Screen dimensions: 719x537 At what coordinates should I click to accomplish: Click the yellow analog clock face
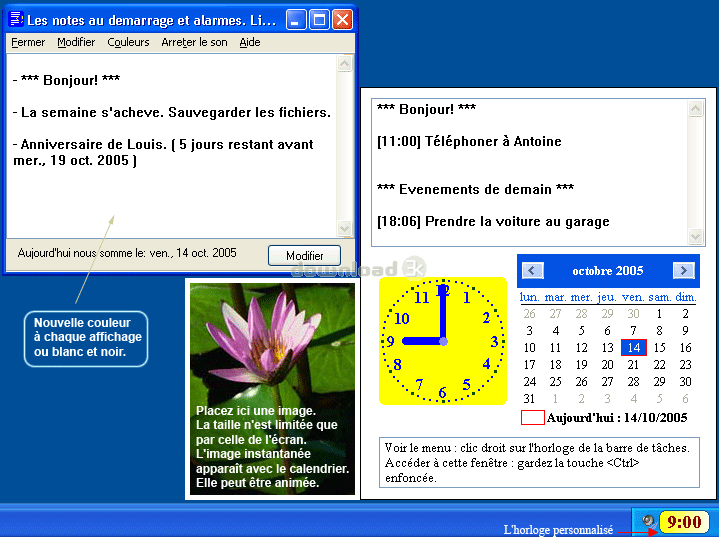click(x=443, y=342)
